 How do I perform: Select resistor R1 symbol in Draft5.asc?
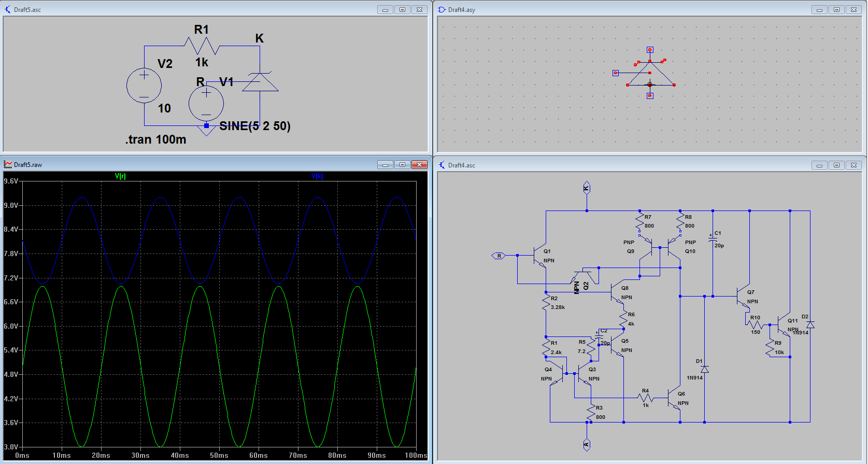202,46
